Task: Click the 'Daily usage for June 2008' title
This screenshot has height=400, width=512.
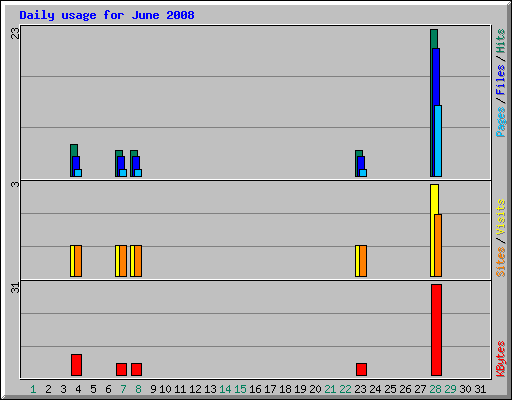Action: point(107,15)
